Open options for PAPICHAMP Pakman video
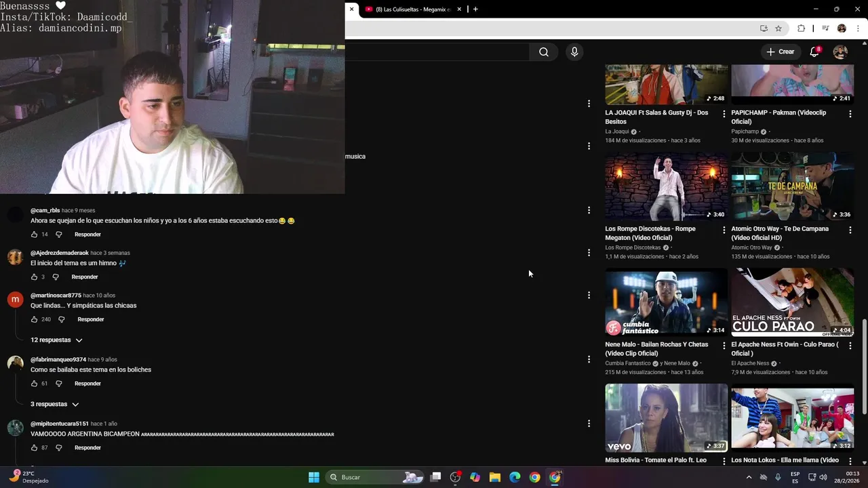868x488 pixels. click(850, 115)
